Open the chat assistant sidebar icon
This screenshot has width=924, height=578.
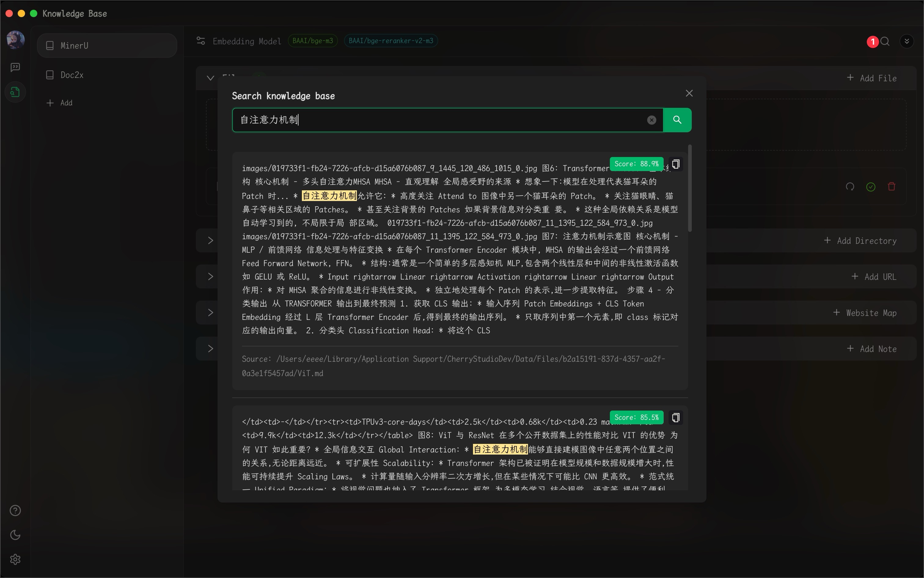pyautogui.click(x=15, y=67)
